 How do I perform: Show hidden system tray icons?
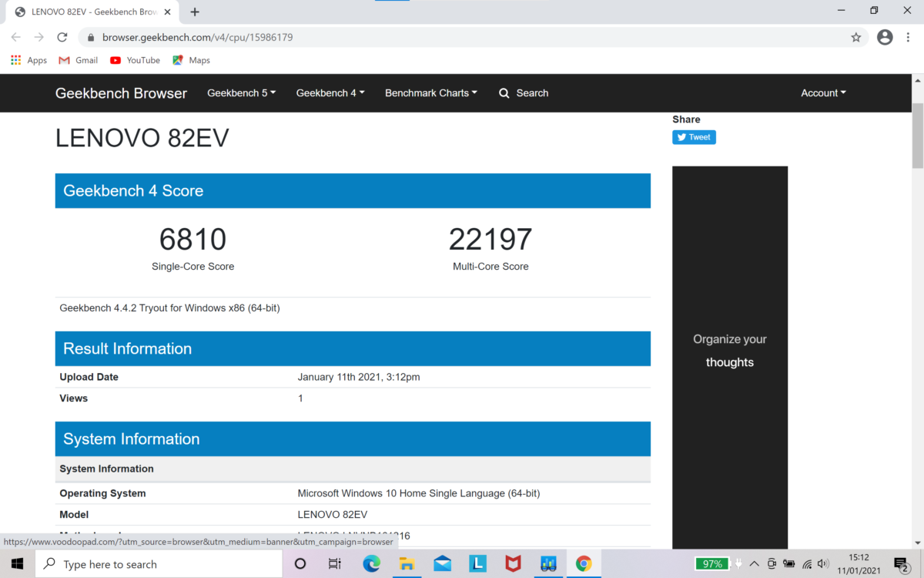[754, 564]
